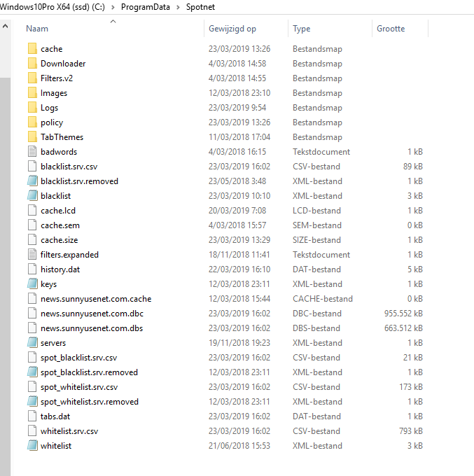Collapse the sort arrow above Naam column
The image size is (474, 476).
click(113, 22)
